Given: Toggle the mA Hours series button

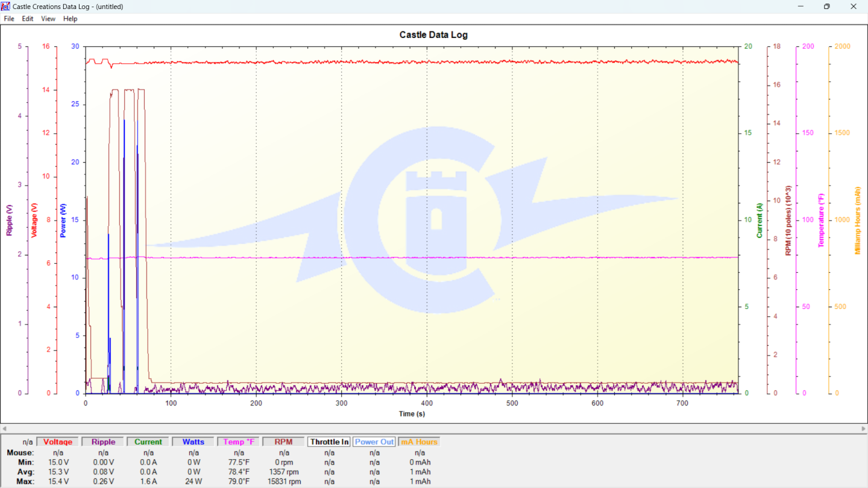Looking at the screenshot, I should click(418, 442).
